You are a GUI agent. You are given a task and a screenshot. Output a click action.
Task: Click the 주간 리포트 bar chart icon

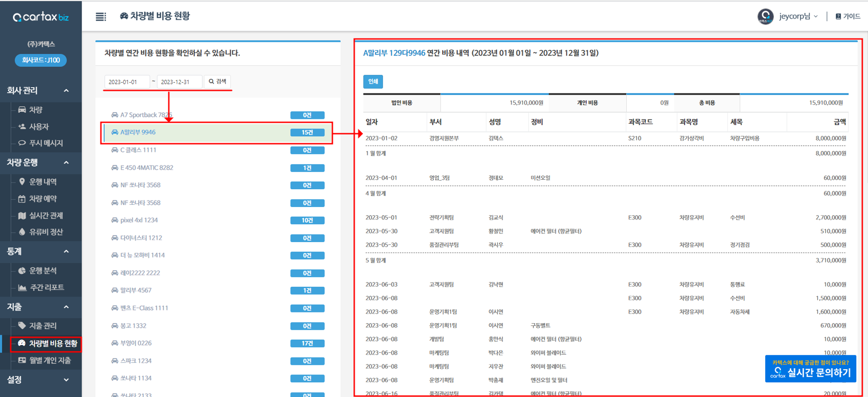(22, 287)
